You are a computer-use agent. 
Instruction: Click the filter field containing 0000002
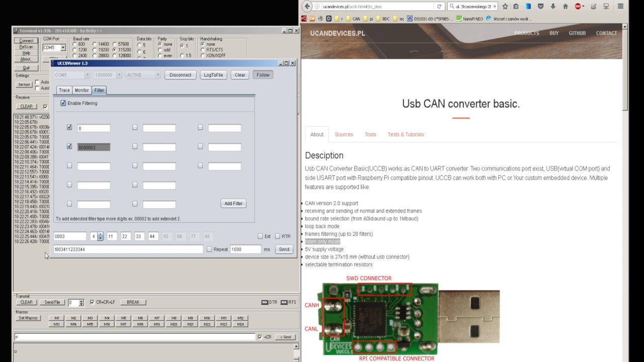pos(94,147)
